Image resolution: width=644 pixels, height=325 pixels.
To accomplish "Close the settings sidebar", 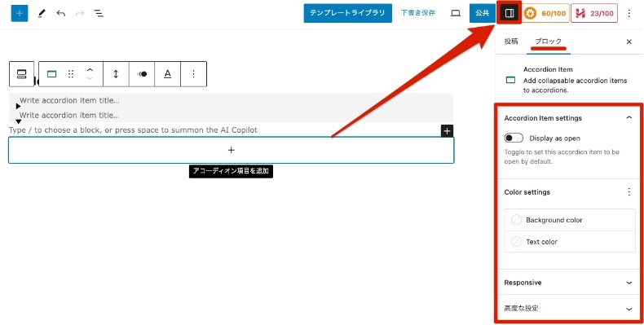I will (x=629, y=42).
